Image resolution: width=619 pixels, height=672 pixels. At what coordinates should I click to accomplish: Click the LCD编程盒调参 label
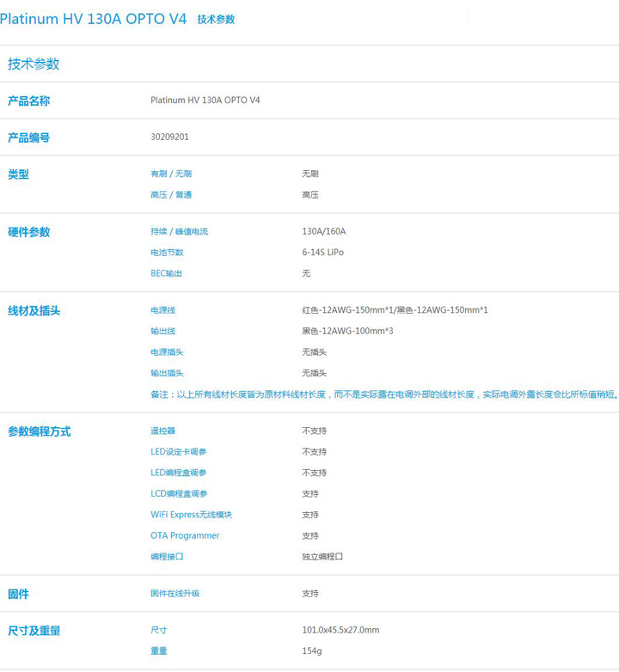click(179, 494)
